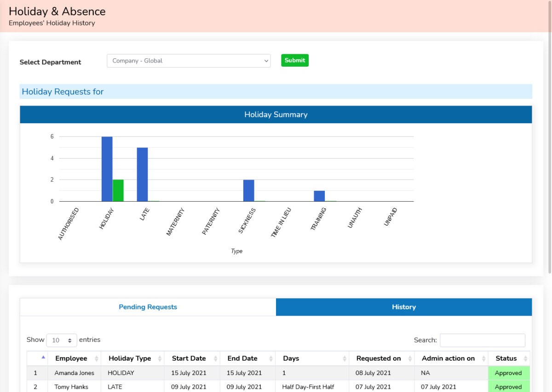Click the 'Holiday & Absence' page title
The height and width of the screenshot is (392, 552).
point(57,11)
